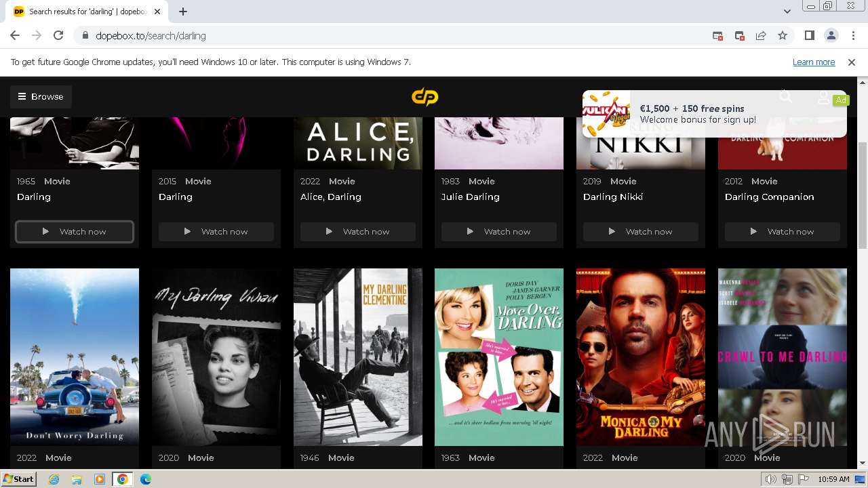Close the dopebox browser tab

[x=157, y=12]
